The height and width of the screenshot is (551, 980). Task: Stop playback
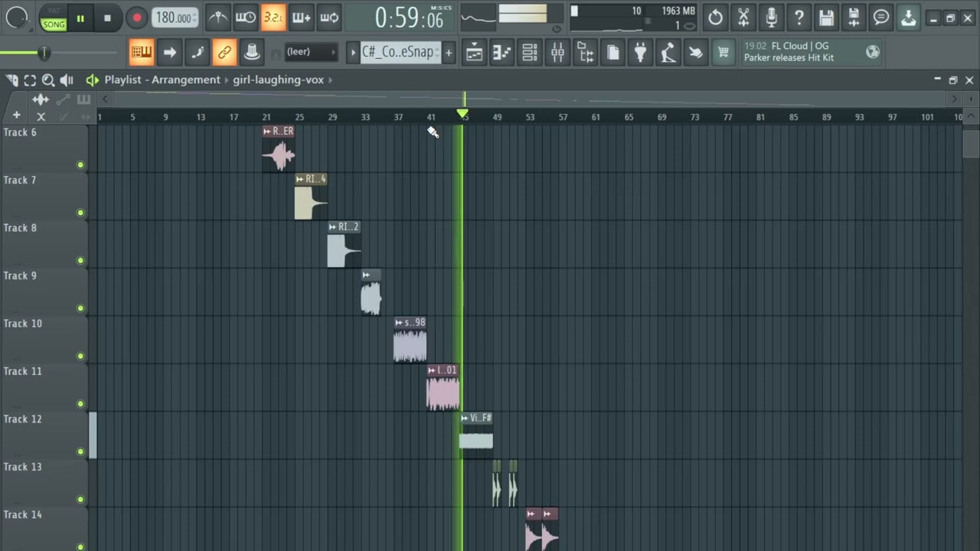click(x=107, y=18)
